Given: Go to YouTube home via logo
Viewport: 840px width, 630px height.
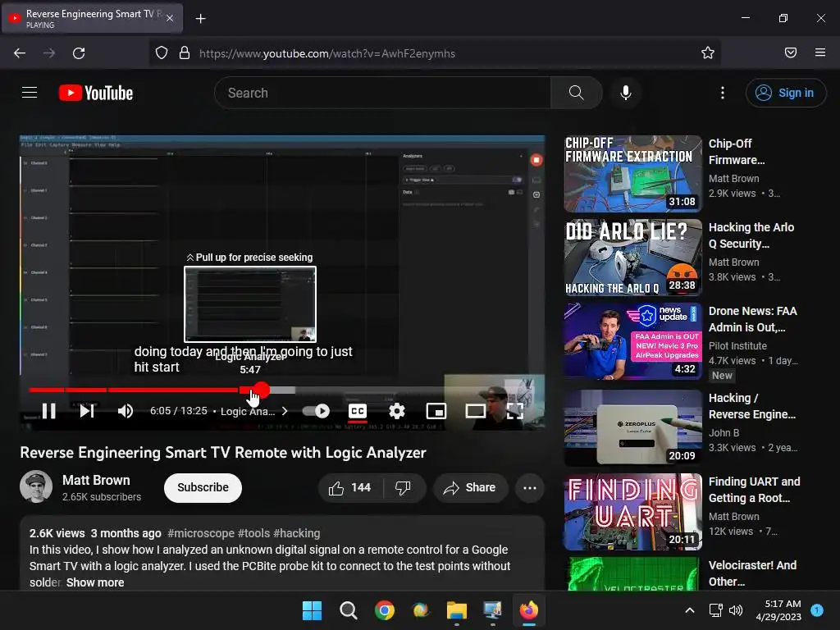Looking at the screenshot, I should (96, 93).
